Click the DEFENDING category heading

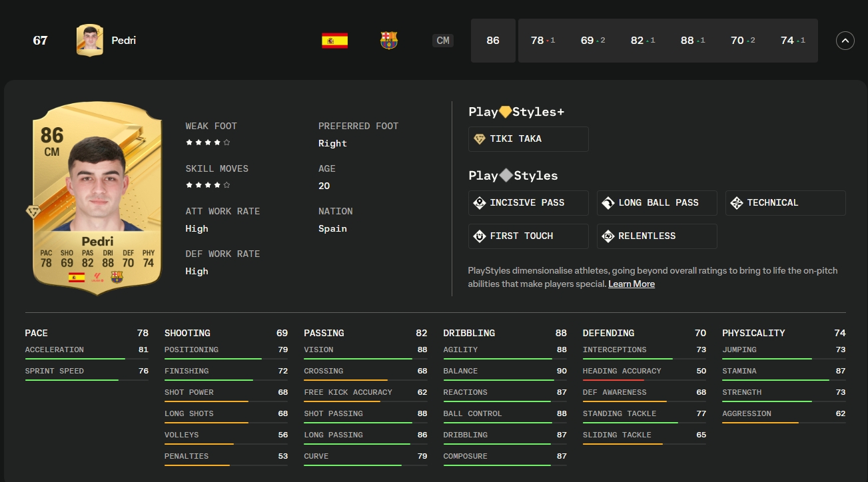click(608, 333)
